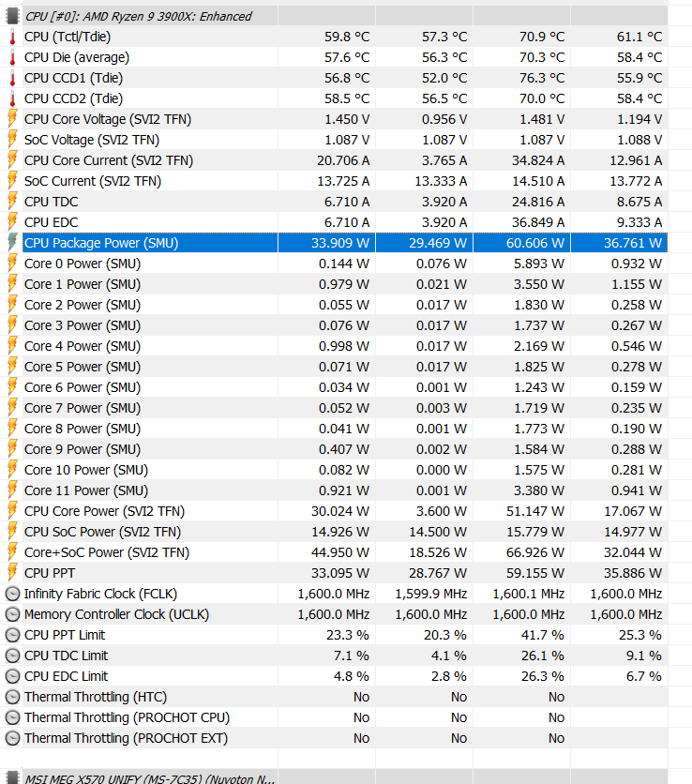This screenshot has width=692, height=784.
Task: Click the 14.500 W SoC Power minimum value
Action: pos(438,532)
